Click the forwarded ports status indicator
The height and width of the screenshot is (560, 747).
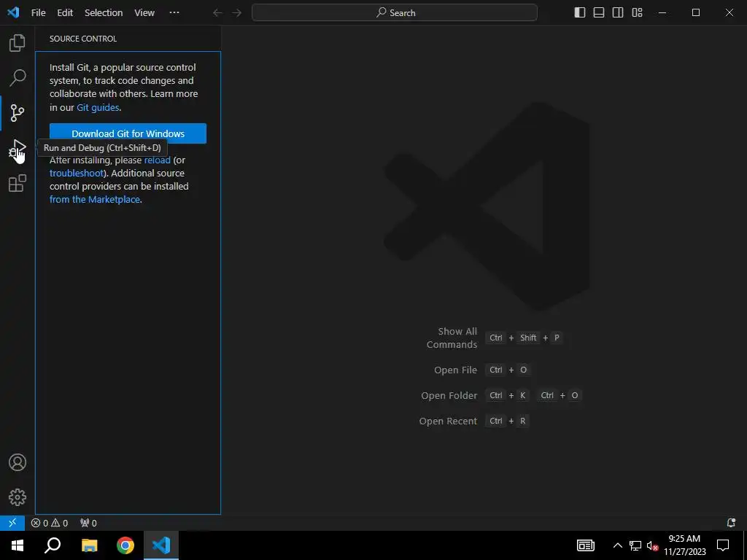(x=88, y=523)
